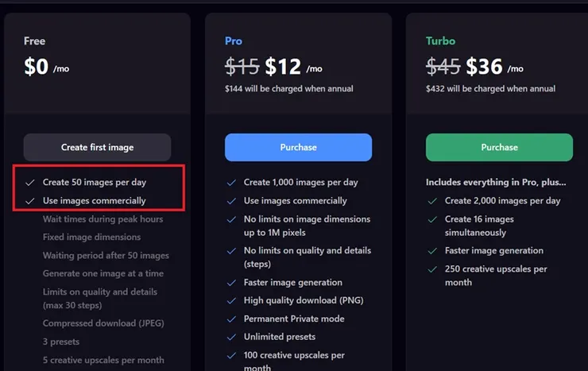
Task: Click checkmark next to Faster image generation in Pro
Action: (x=230, y=282)
